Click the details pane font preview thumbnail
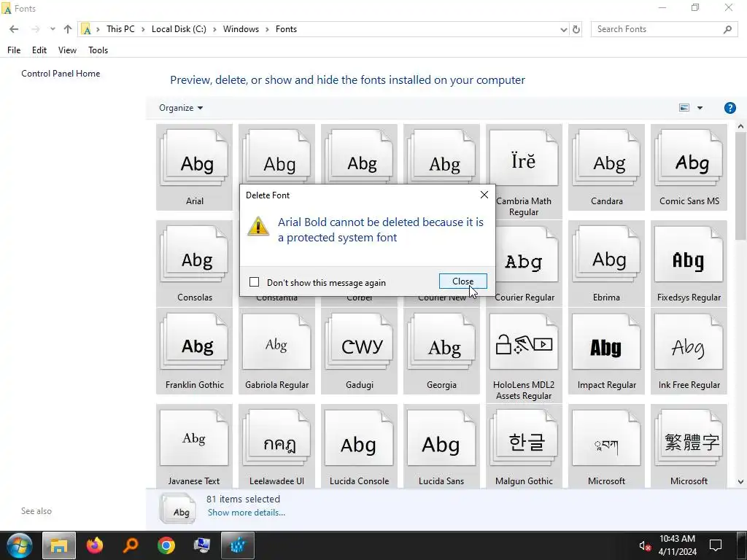 point(178,508)
